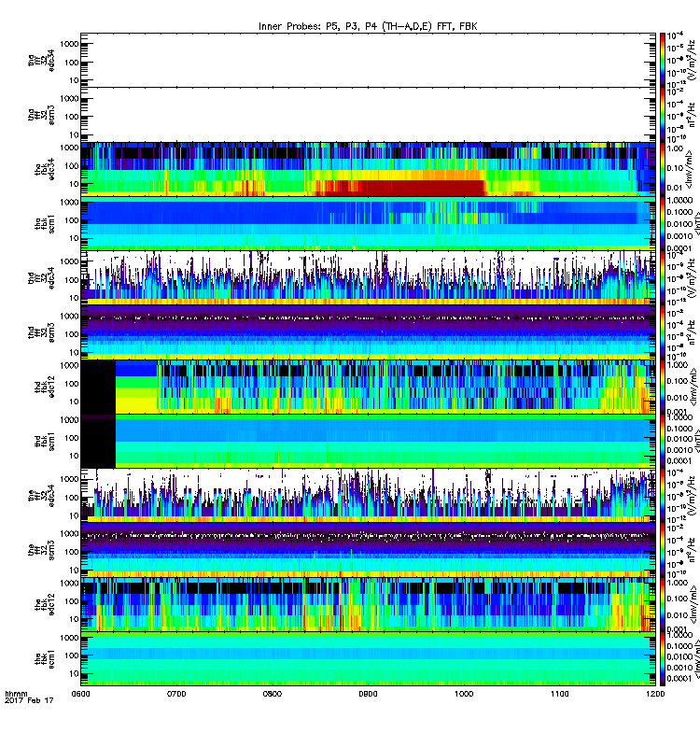The image size is (700, 747).
Task: Click the 'hhmm' axis unit label
Action: (x=16, y=694)
